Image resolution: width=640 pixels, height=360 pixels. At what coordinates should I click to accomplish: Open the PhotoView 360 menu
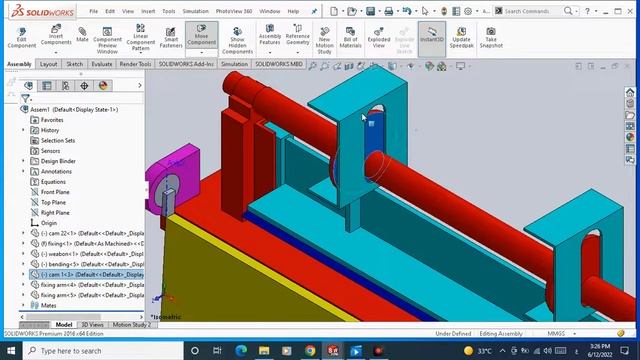(x=234, y=11)
